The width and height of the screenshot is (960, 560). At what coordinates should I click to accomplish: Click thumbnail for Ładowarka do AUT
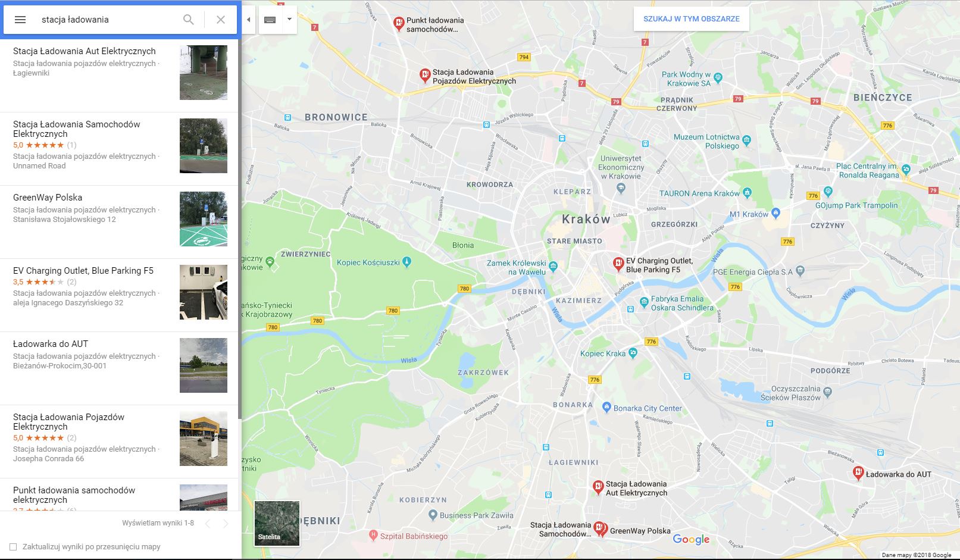[204, 365]
